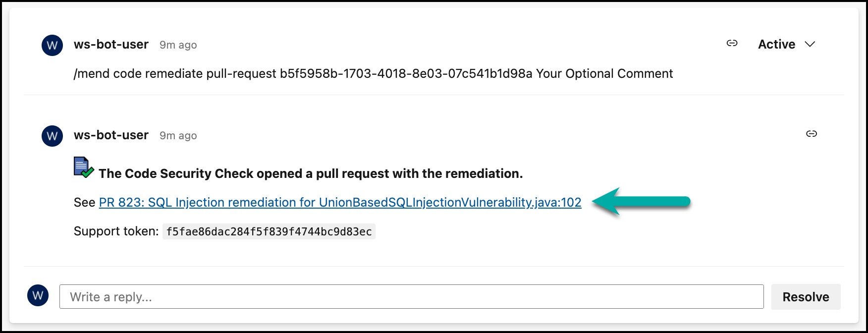Focus the Write a reply field
The image size is (868, 333).
(x=411, y=297)
